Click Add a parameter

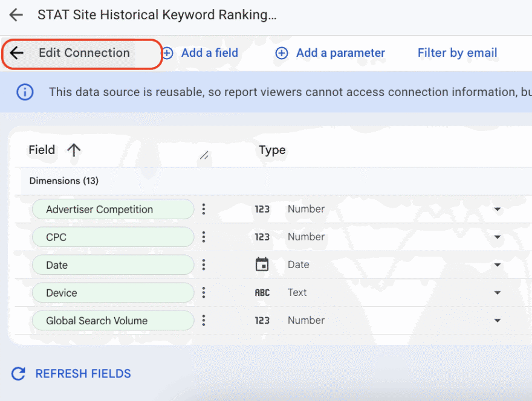click(331, 53)
